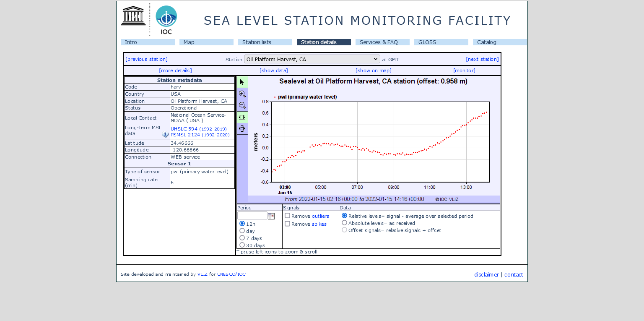This screenshot has width=644, height=321.
Task: Click the Local Contact value National Ocean Service-NOAA
Action: point(198,117)
